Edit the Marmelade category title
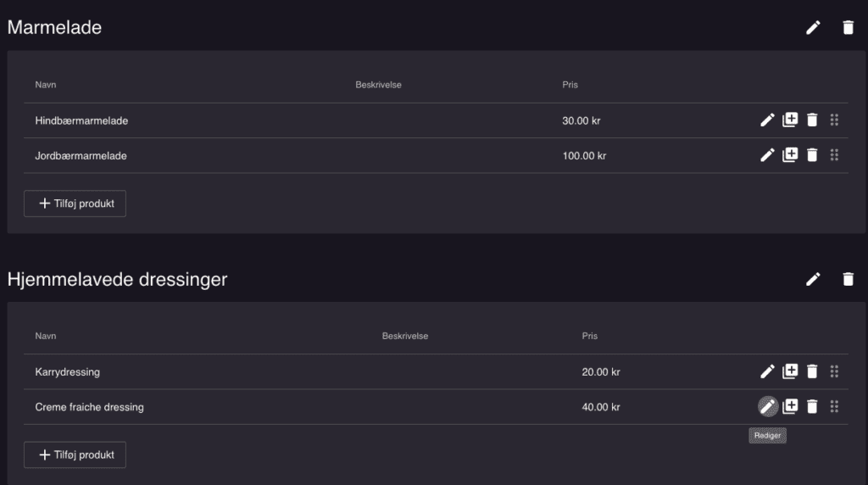Screen dimensions: 868x485 pyautogui.click(x=813, y=28)
